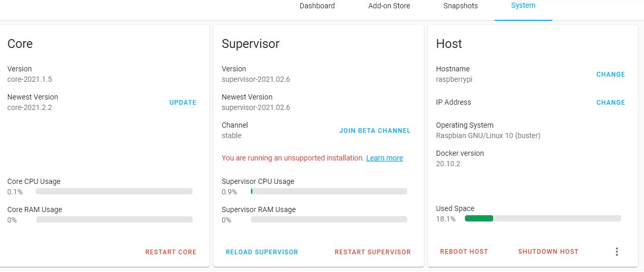Viewport: 644px width, 272px height.
Task: Go to the Snapshots tab
Action: pos(460,6)
